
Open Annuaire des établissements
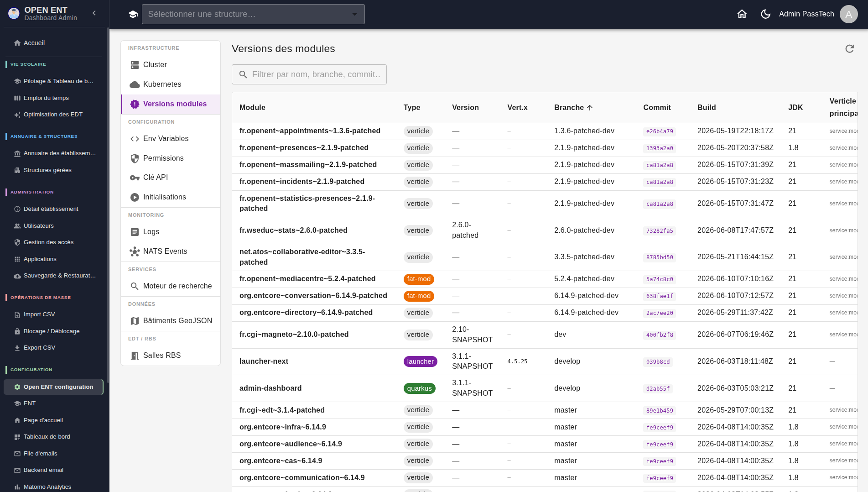54,153
